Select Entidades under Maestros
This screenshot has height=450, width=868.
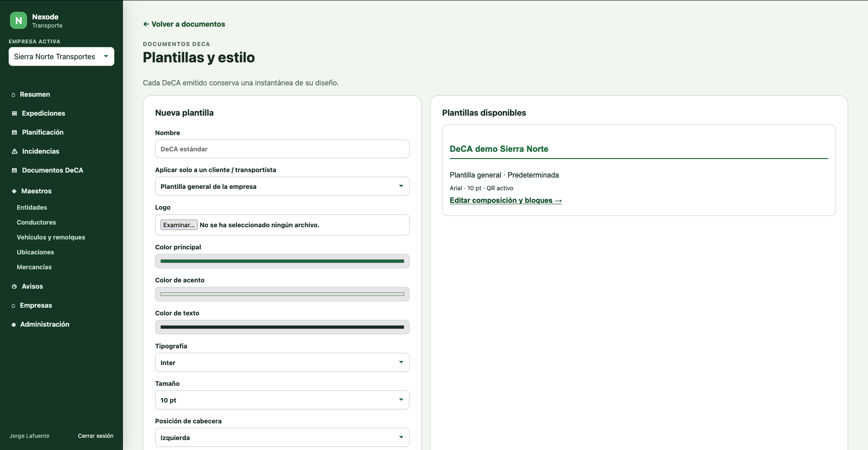32,207
